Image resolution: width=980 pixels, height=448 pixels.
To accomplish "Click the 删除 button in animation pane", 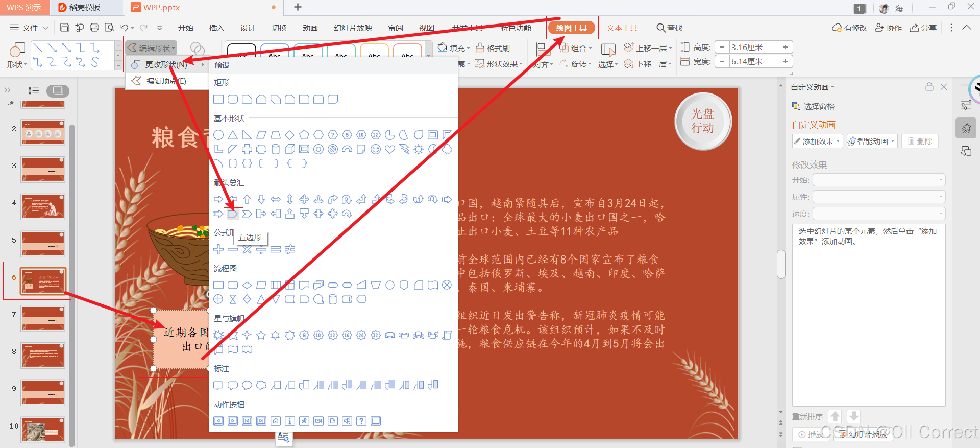I will 920,141.
